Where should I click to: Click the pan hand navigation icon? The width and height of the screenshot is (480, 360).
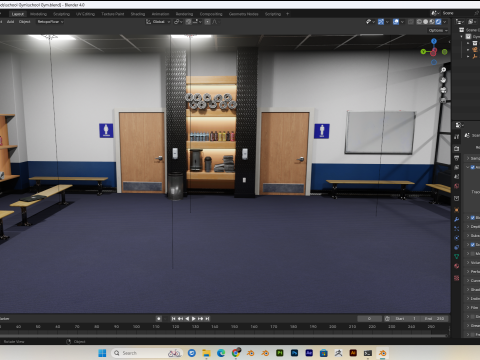pos(443,80)
